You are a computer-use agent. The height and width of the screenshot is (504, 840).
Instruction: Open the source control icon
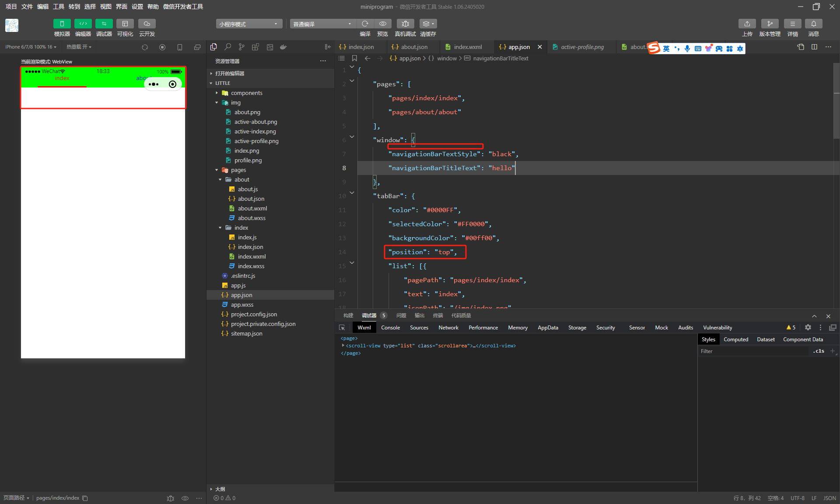coord(241,47)
